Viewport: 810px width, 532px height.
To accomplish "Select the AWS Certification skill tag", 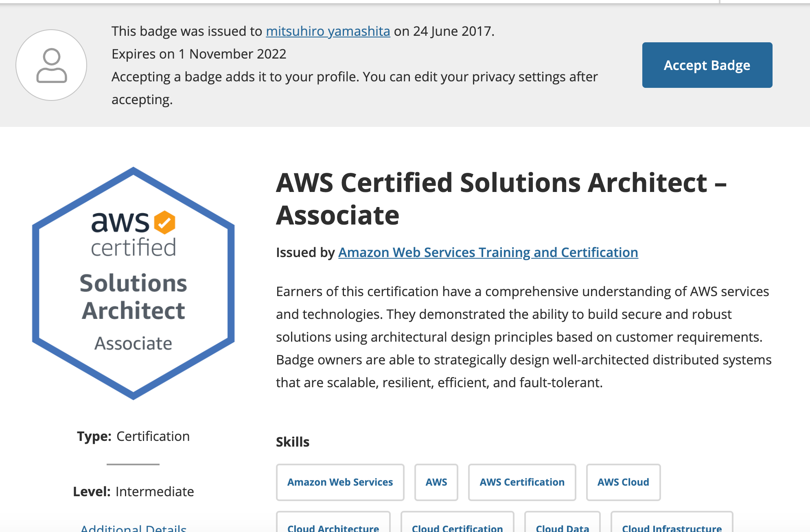I will coord(522,482).
